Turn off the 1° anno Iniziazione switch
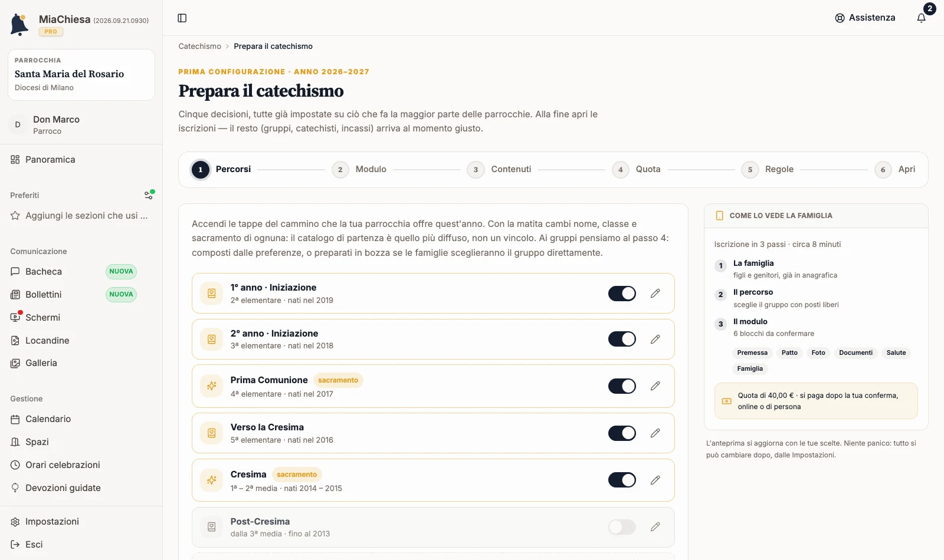The image size is (944, 560). pos(622,294)
